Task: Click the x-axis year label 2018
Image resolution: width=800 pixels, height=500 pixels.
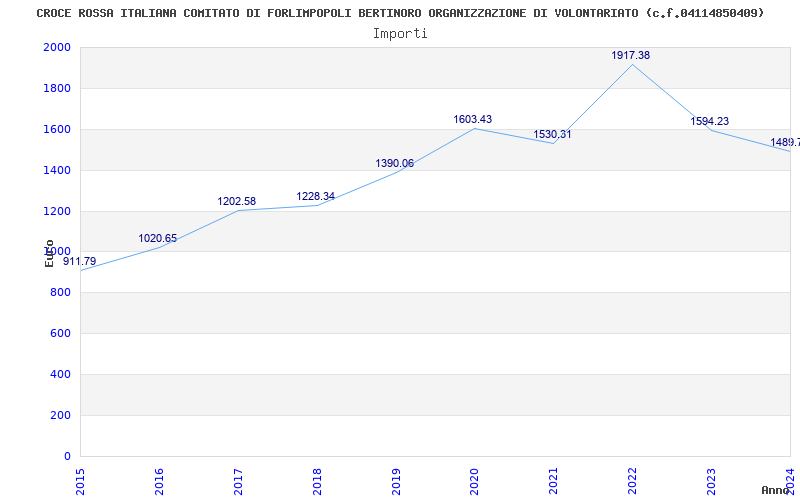Action: [317, 482]
